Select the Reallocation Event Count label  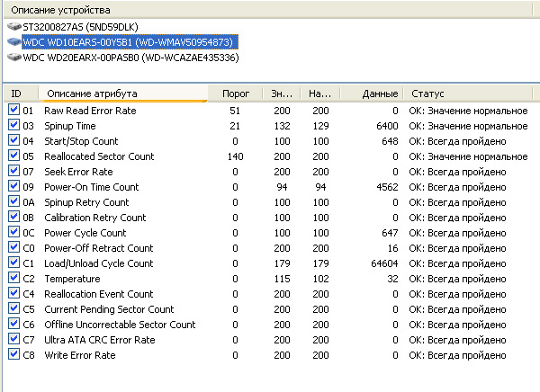pyautogui.click(x=99, y=294)
